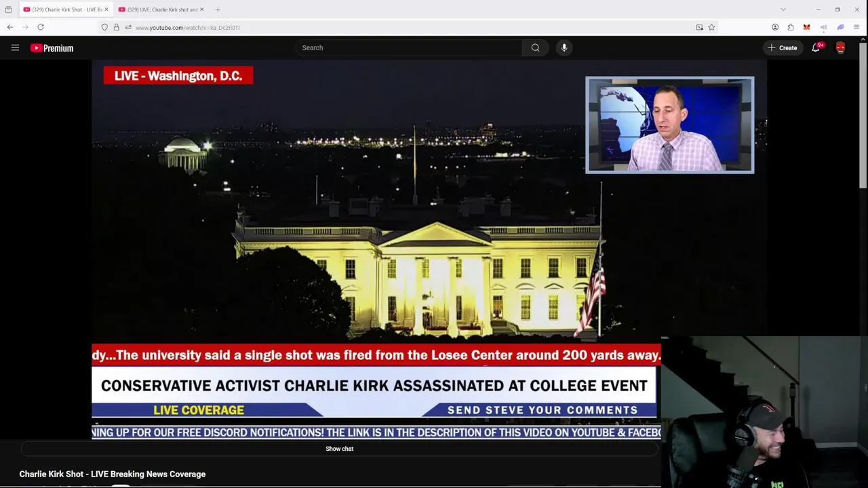Click the purple extension icon
This screenshot has width=868, height=488.
(x=840, y=27)
